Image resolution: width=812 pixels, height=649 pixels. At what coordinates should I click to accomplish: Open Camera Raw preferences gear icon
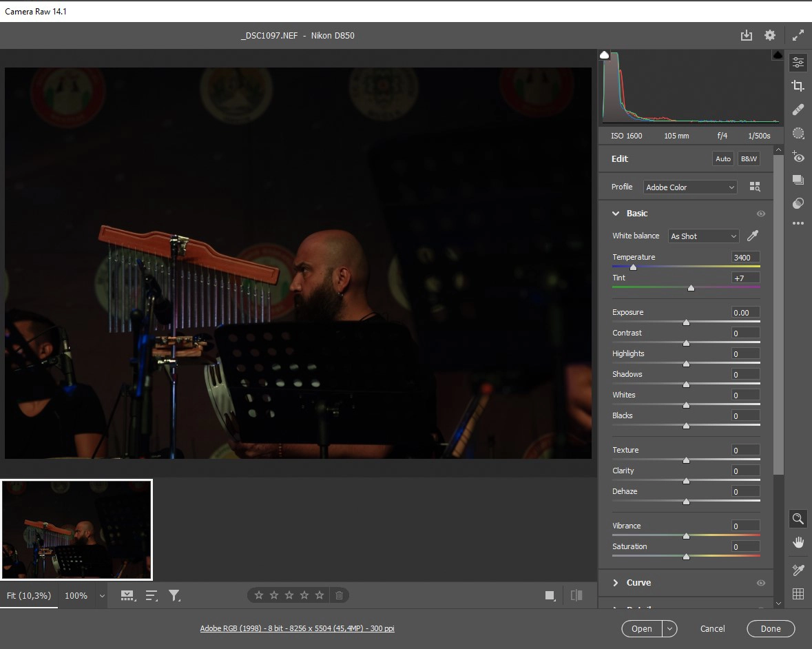770,35
